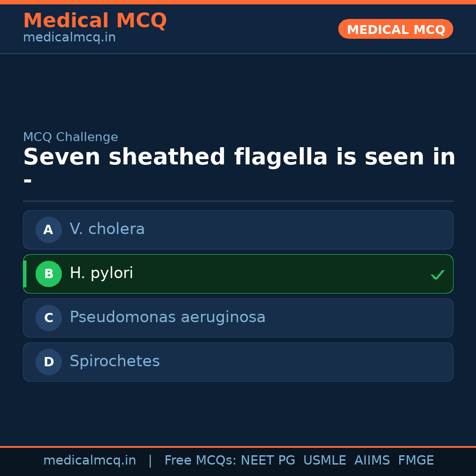This screenshot has height=476, width=476.
Task: Click USMLE in the footer
Action: point(324,461)
